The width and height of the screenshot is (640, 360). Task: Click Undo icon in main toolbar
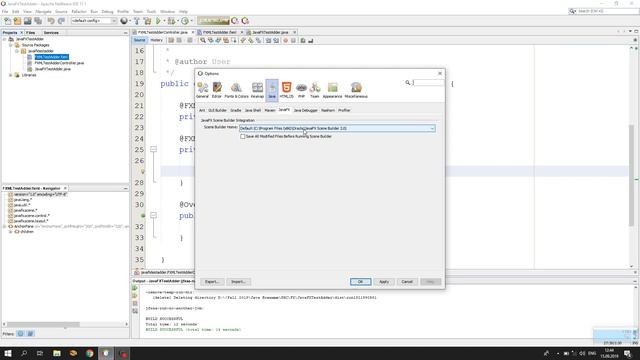click(x=51, y=21)
